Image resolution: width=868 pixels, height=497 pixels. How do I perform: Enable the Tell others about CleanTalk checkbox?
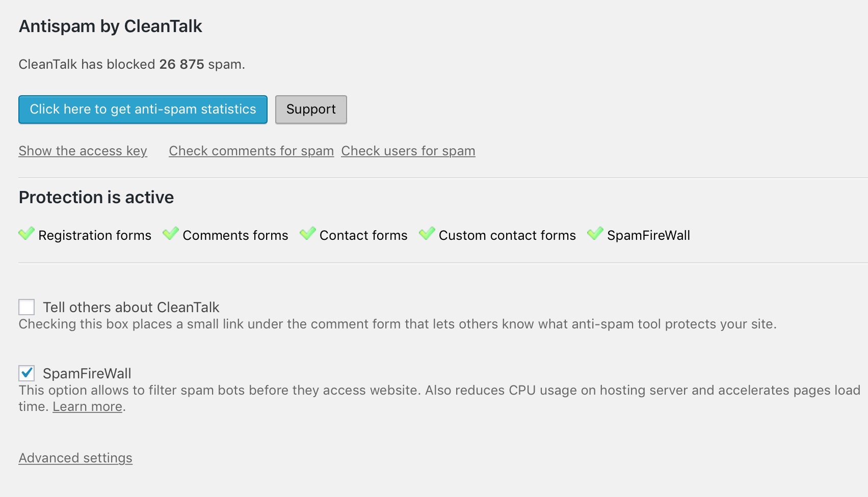pos(27,307)
